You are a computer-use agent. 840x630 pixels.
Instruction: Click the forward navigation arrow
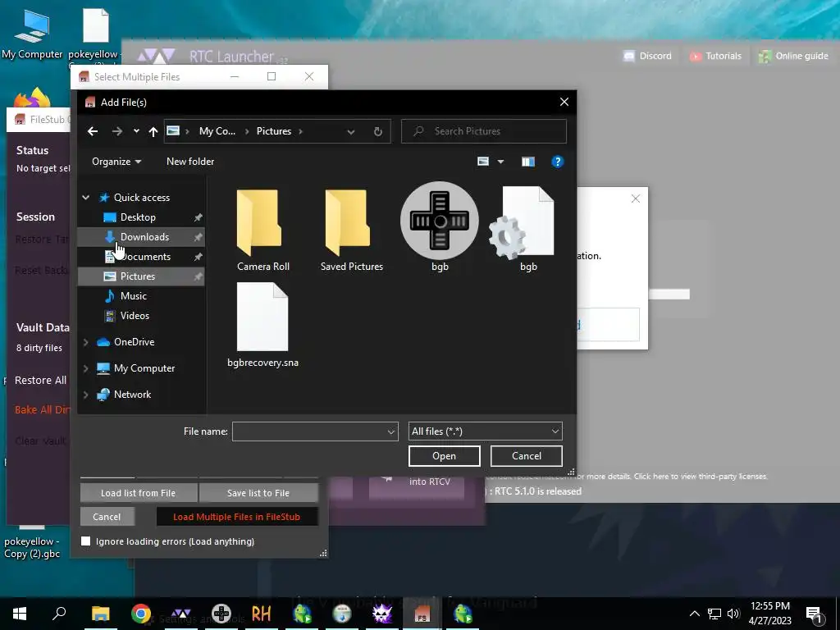[116, 131]
